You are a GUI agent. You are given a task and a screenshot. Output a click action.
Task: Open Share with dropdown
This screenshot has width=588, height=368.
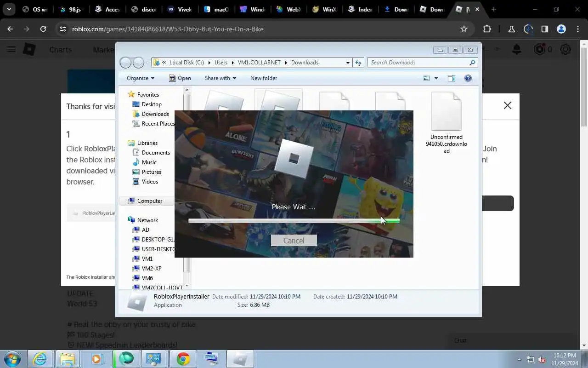coord(220,78)
